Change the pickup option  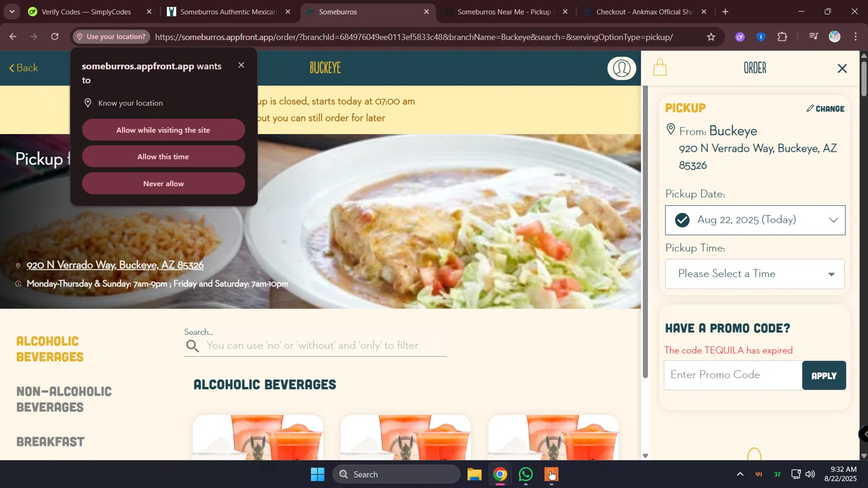coord(825,109)
